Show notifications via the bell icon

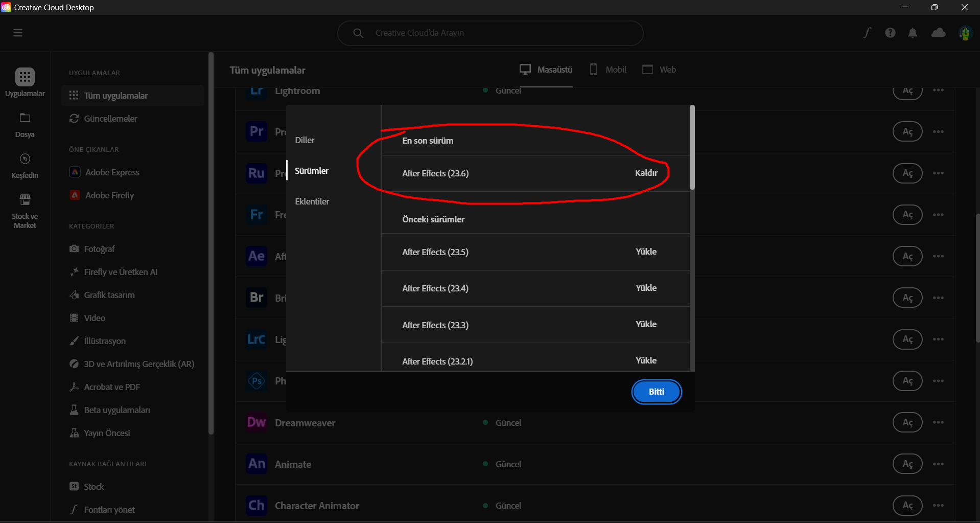coord(913,33)
